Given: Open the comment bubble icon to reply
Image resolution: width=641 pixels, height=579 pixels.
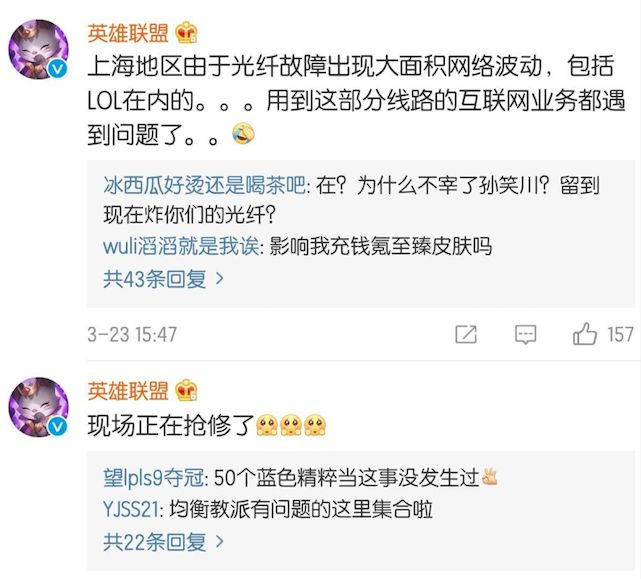Looking at the screenshot, I should 524,334.
